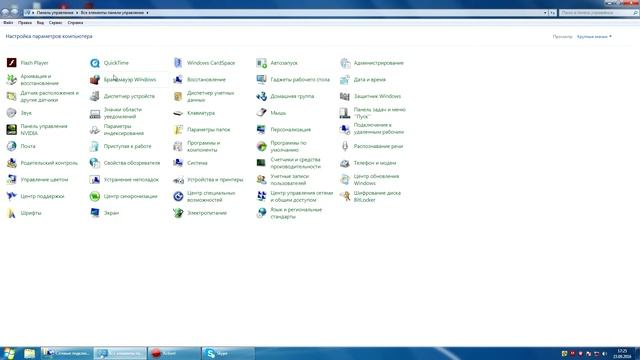Open Центр управления сетями и общим доступом

pyautogui.click(x=295, y=197)
